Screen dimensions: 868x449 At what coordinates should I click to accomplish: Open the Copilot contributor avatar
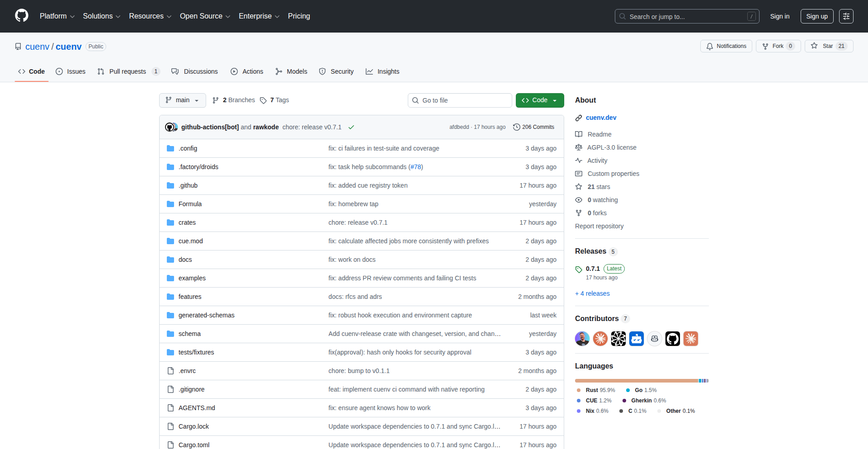[655, 339]
